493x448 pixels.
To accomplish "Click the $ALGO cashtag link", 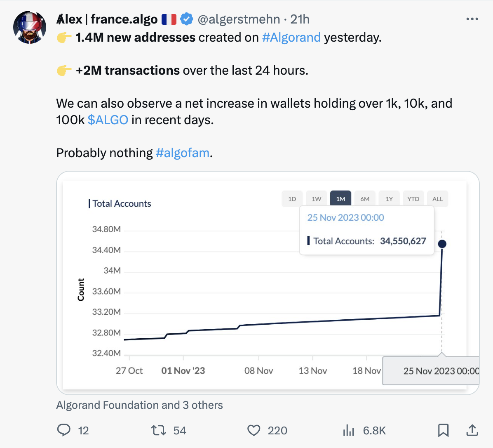I will tap(108, 120).
